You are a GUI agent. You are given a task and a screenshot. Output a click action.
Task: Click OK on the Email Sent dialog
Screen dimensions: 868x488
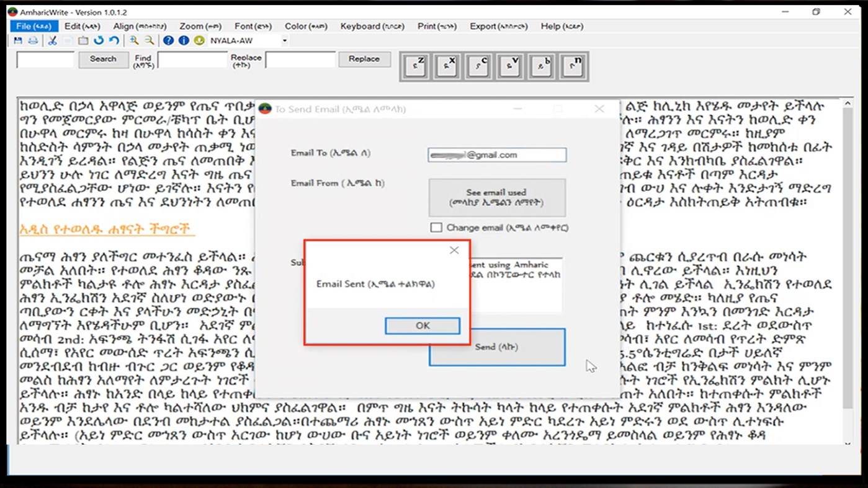(422, 326)
